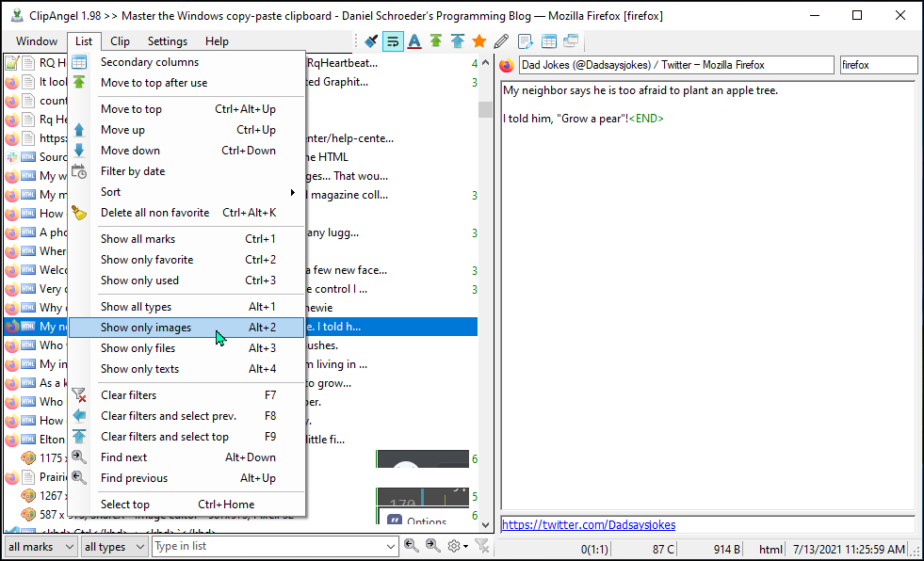Click the Find previous magnifier menu icon
Screen dimensions: 924x561
[79, 477]
